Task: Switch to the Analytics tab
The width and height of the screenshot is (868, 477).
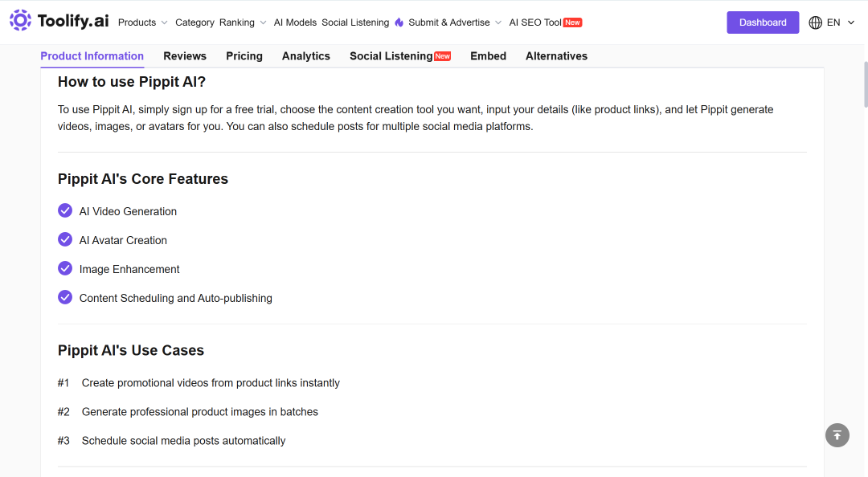Action: pyautogui.click(x=306, y=56)
